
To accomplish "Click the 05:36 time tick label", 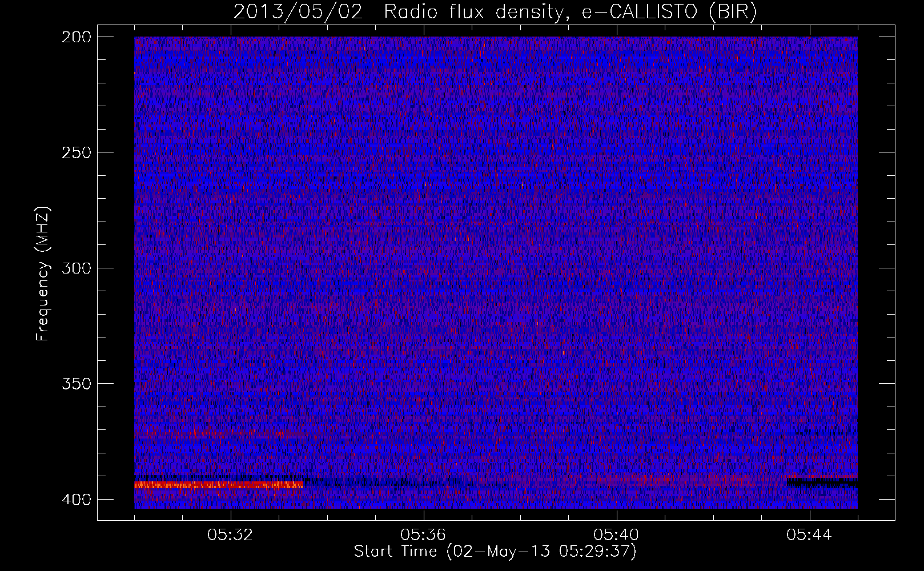I will click(x=423, y=534).
